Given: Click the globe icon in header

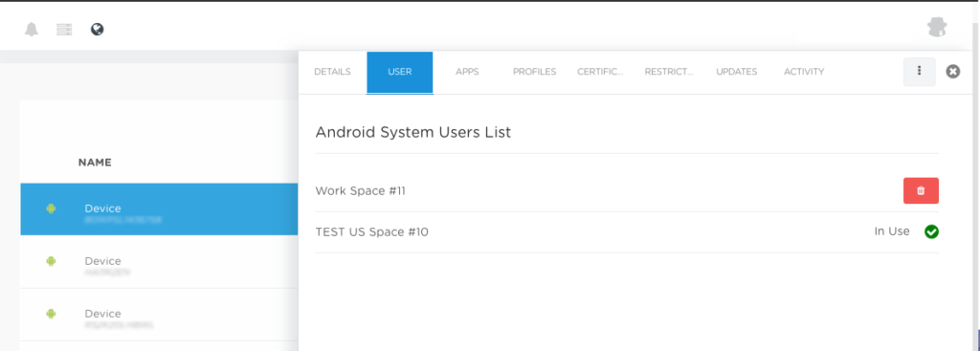Looking at the screenshot, I should click(97, 30).
